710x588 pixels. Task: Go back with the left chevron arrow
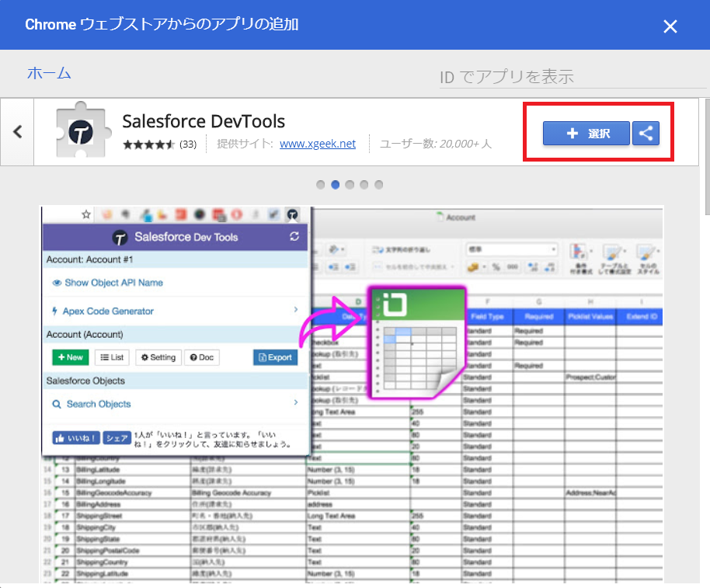(x=17, y=132)
